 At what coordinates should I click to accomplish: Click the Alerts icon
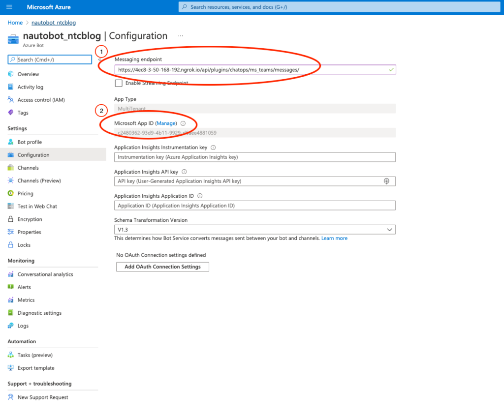11,287
